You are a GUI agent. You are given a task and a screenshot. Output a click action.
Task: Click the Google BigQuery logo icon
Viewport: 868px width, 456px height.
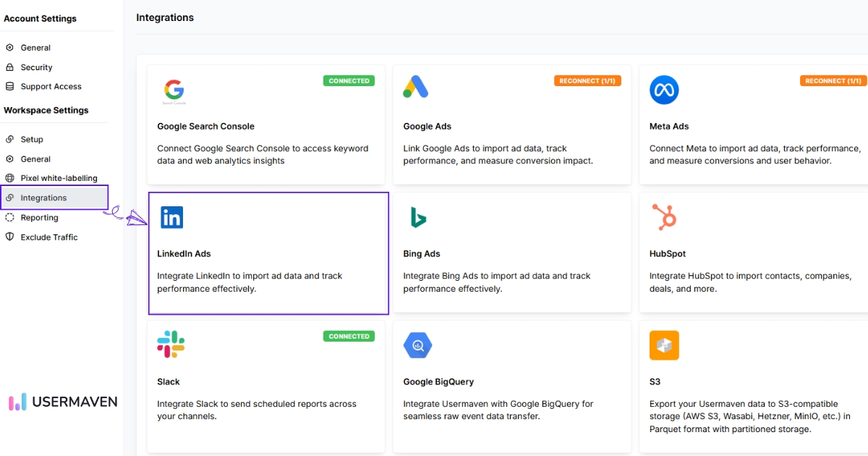point(417,345)
